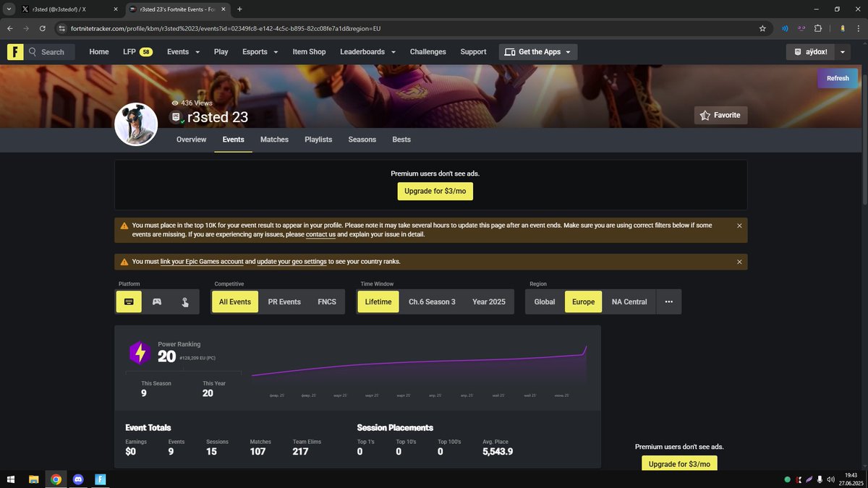Click the microphone icon in system tray

819,479
